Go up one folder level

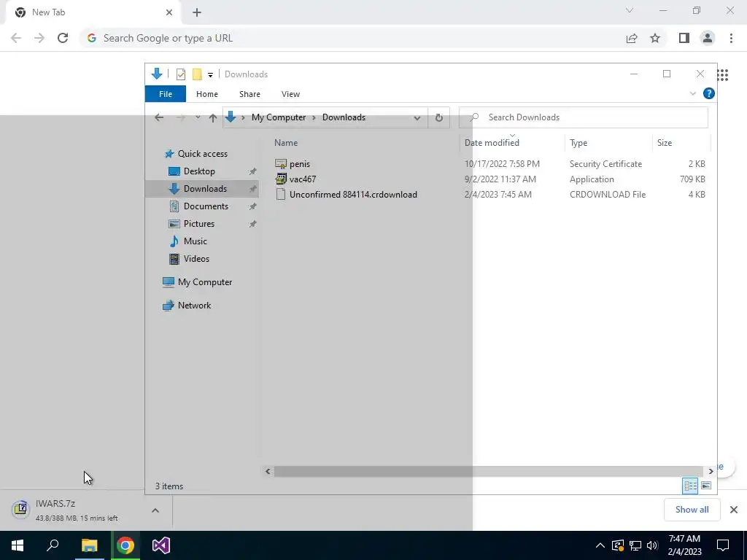[213, 117]
